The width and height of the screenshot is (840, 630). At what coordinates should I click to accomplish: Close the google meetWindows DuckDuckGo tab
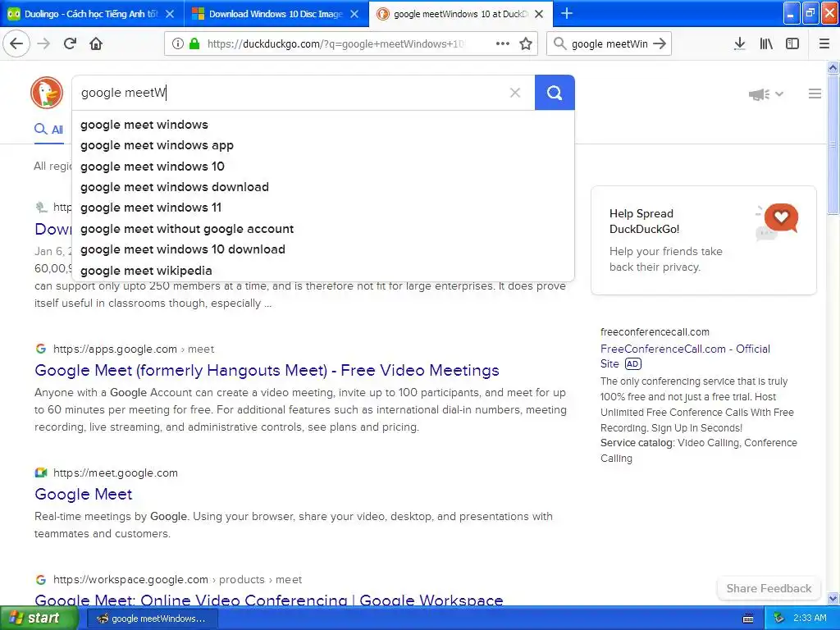pos(540,14)
